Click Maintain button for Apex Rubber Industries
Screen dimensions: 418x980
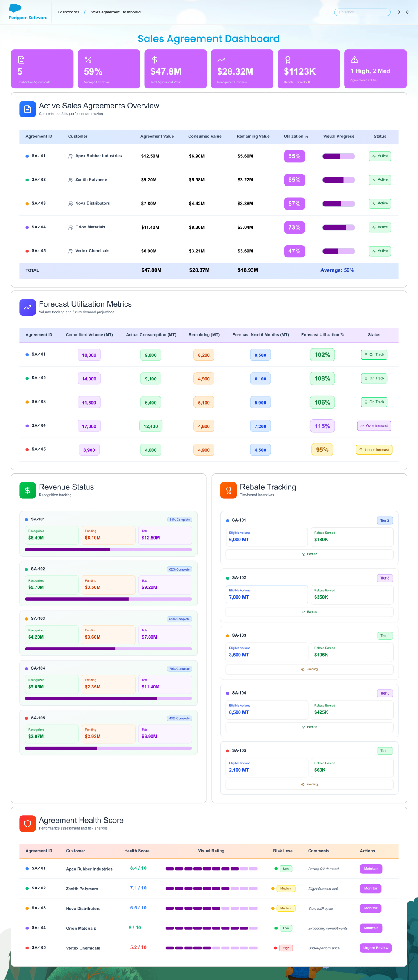tap(371, 869)
